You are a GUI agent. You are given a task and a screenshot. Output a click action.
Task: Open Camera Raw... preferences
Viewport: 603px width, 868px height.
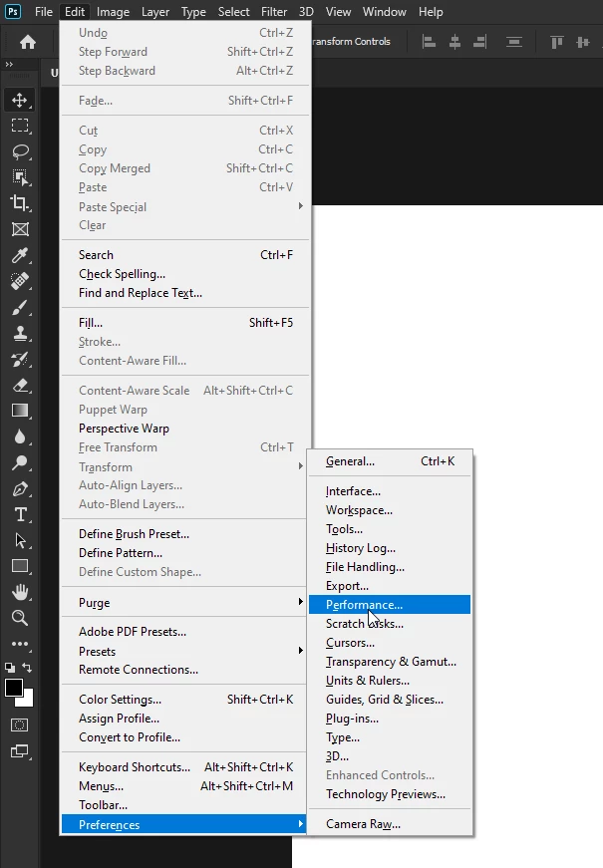coord(390,824)
